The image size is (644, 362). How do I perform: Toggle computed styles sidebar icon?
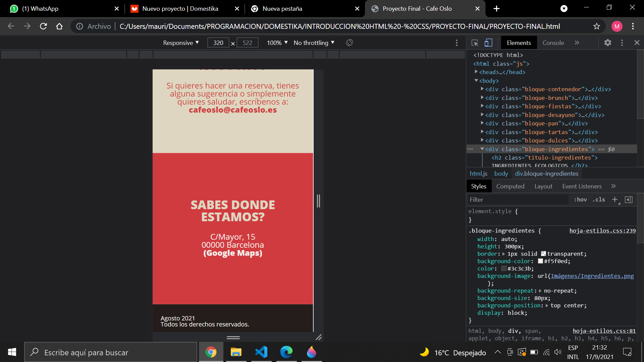[629, 199]
